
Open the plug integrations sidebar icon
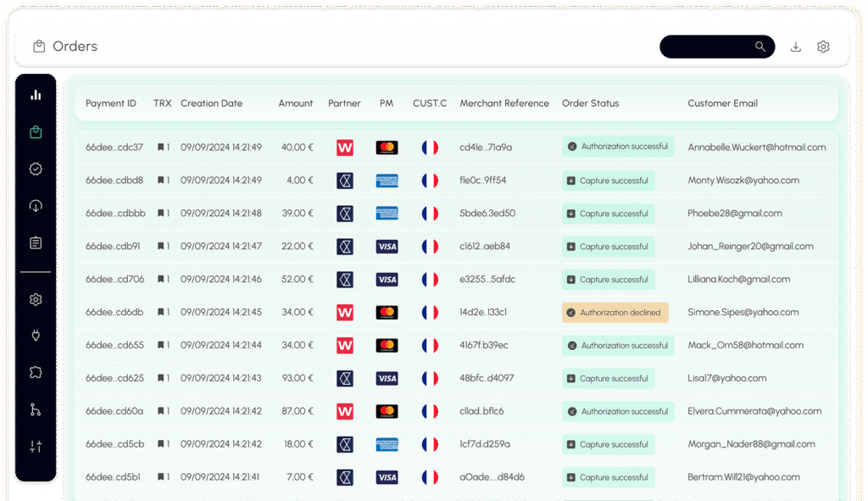pos(36,336)
